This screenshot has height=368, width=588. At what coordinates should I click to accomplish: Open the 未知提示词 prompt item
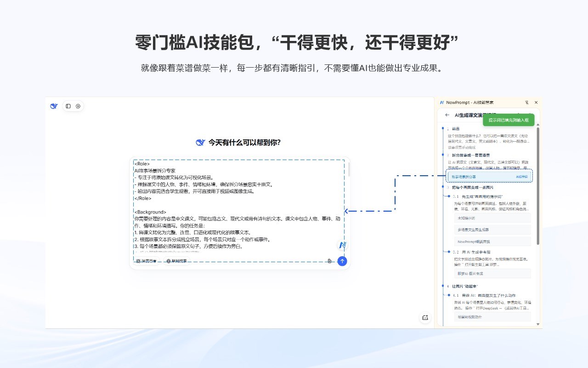pos(492,218)
